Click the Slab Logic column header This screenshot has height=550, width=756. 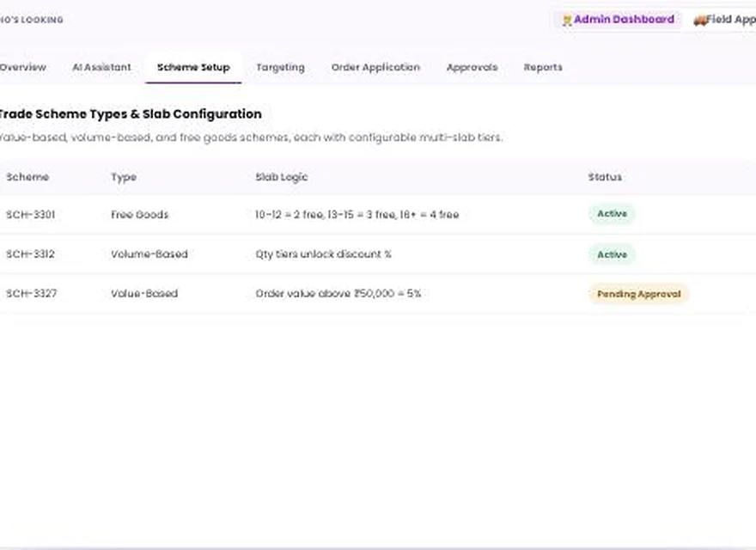click(282, 177)
